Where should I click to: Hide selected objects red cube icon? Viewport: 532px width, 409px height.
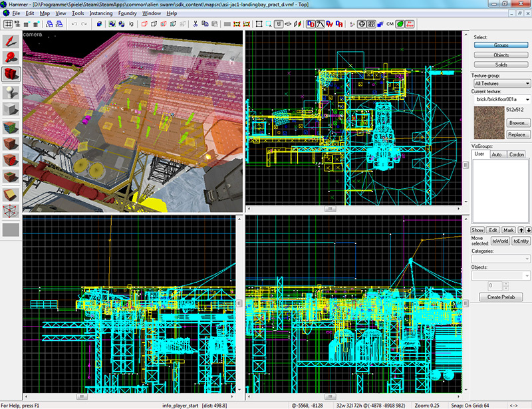tap(144, 24)
